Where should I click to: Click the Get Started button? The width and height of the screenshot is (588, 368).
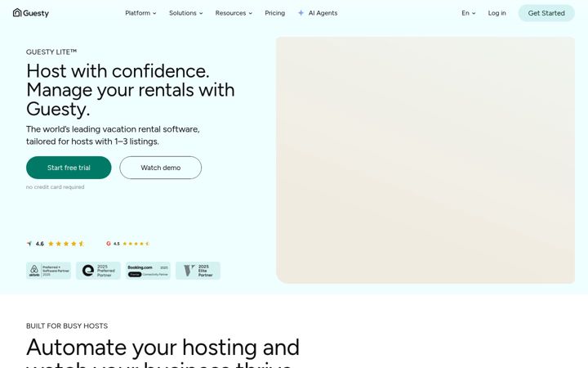tap(546, 13)
